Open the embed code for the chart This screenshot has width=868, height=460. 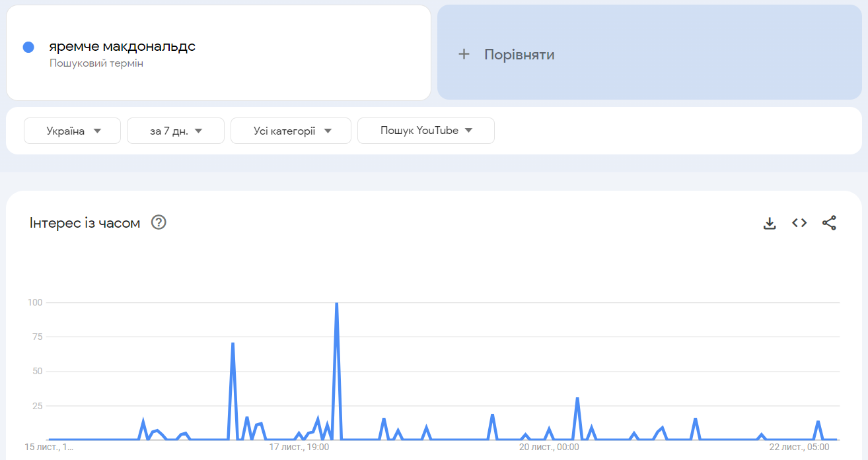tap(799, 223)
